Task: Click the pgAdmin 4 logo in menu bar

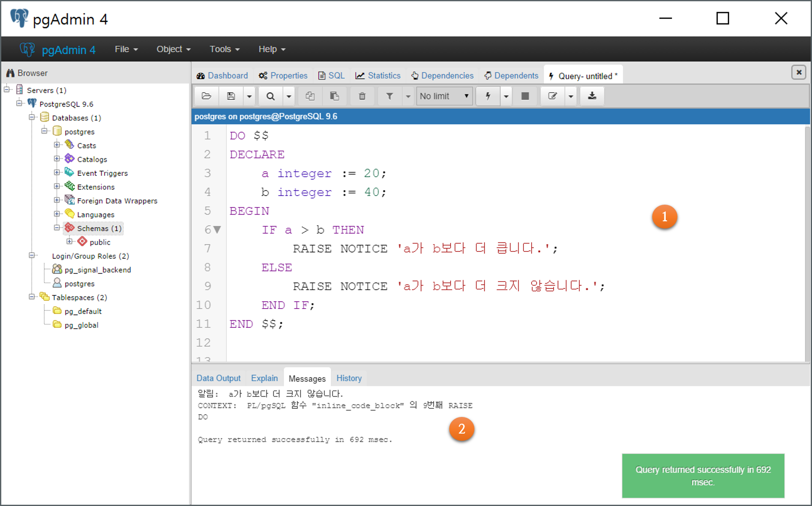Action: pos(58,49)
